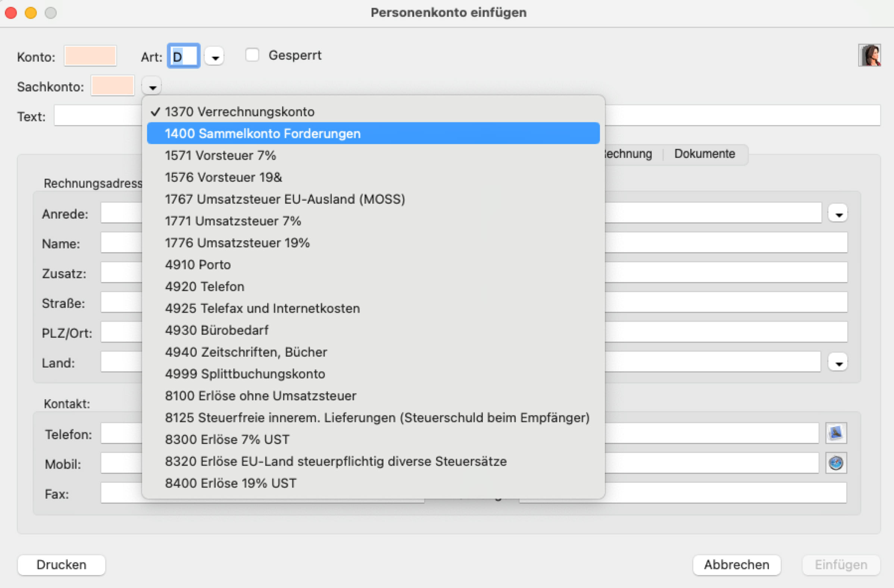Choose 1370 Verrechnungskonto entry

(239, 112)
